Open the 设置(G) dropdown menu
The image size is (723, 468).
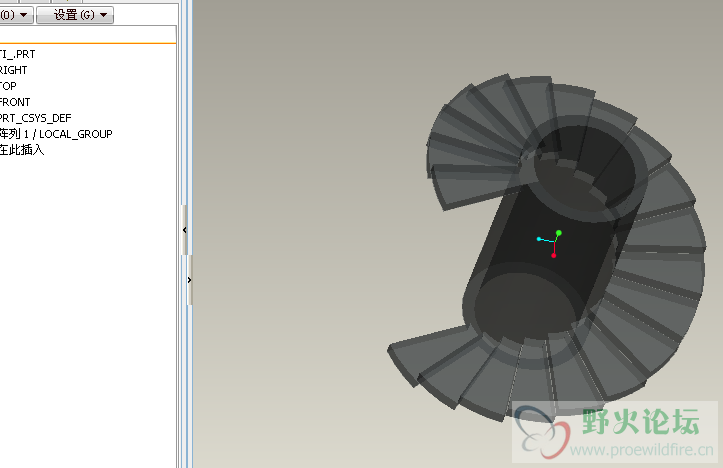click(x=75, y=15)
